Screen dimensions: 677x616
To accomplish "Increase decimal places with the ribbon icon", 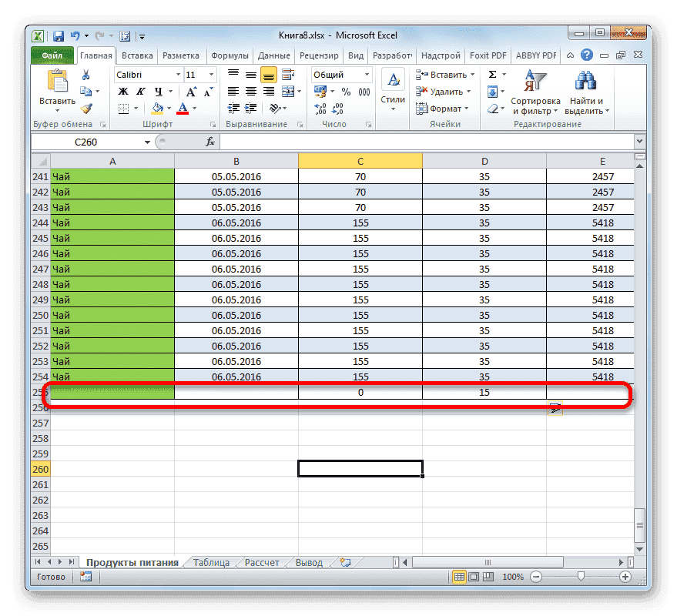I will pyautogui.click(x=320, y=109).
